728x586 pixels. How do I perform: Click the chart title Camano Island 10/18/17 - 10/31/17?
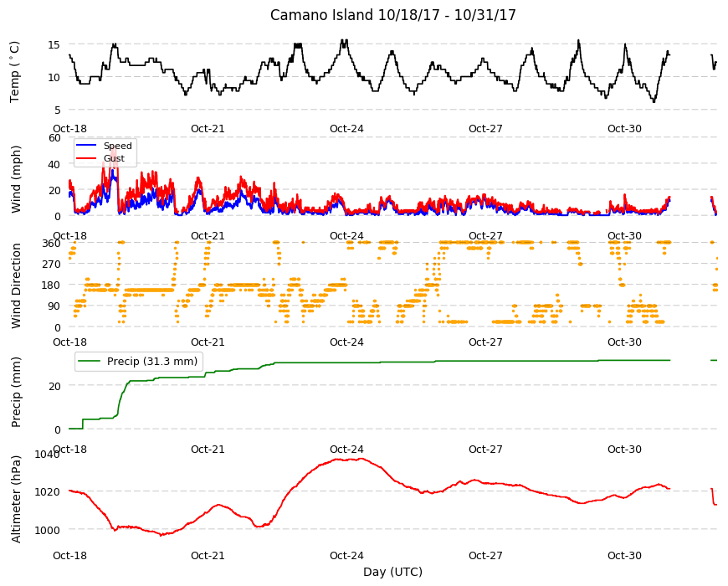pyautogui.click(x=392, y=15)
